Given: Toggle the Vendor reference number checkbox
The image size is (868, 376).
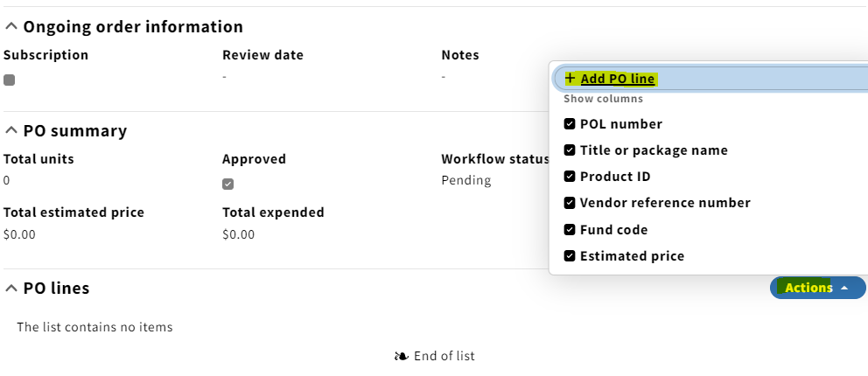Looking at the screenshot, I should coord(570,203).
